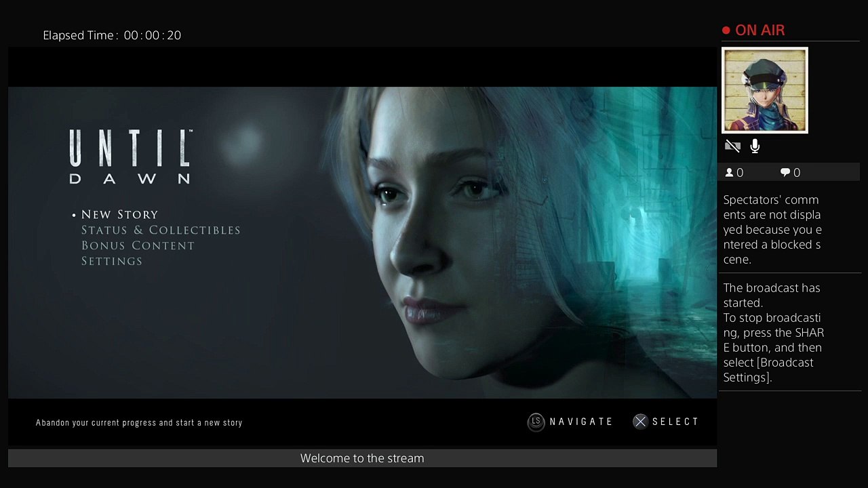Click the red ON AIR indicator dot
868x488 pixels.
[726, 30]
